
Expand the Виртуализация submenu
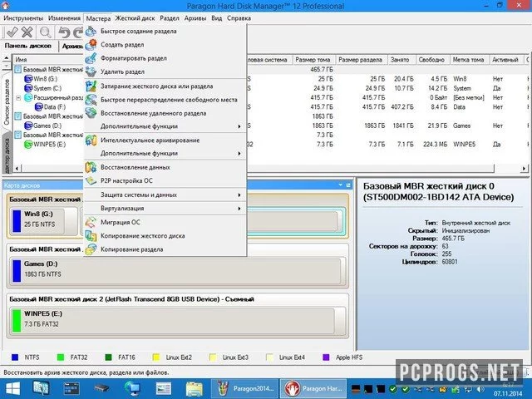click(239, 209)
